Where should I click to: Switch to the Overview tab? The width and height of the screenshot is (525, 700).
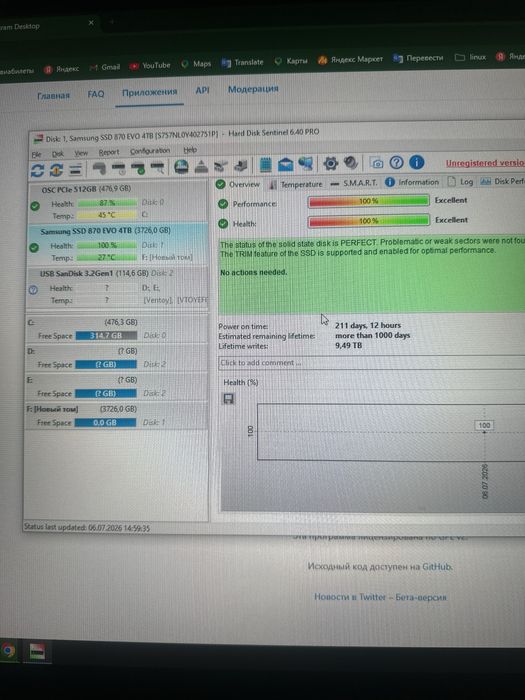coord(238,184)
